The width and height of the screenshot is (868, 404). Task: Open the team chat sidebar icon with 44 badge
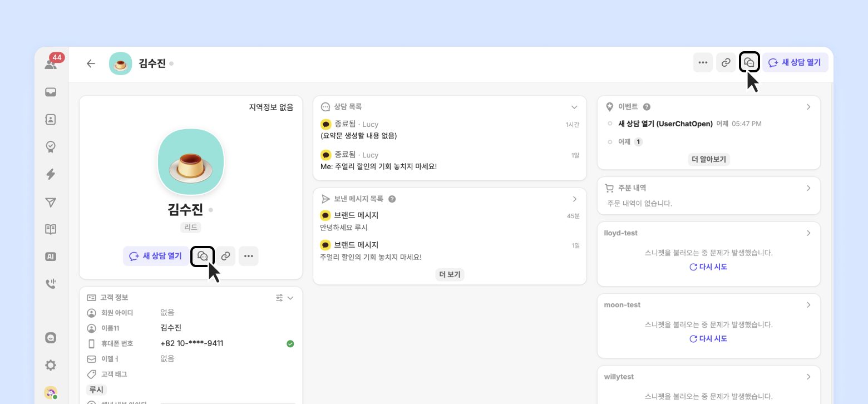click(51, 64)
